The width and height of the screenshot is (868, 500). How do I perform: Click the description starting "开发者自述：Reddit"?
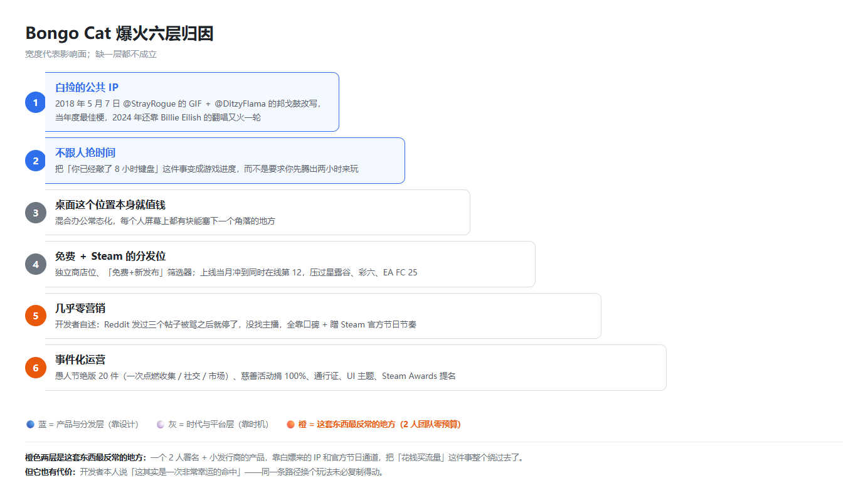pos(236,324)
